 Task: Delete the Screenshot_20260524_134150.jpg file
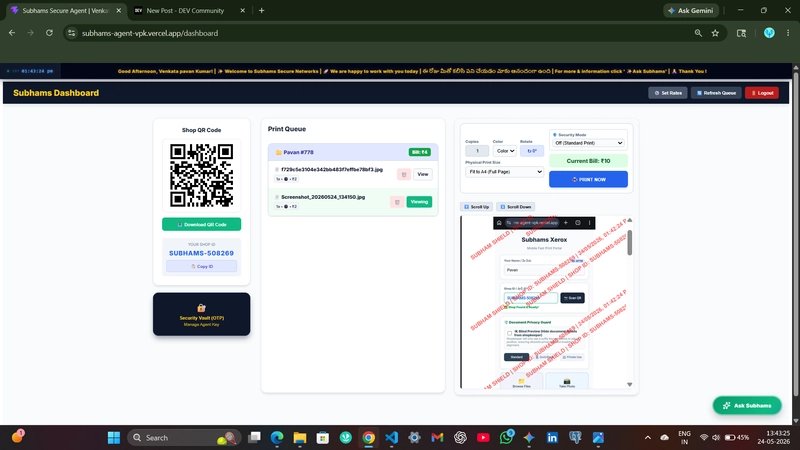coord(397,202)
